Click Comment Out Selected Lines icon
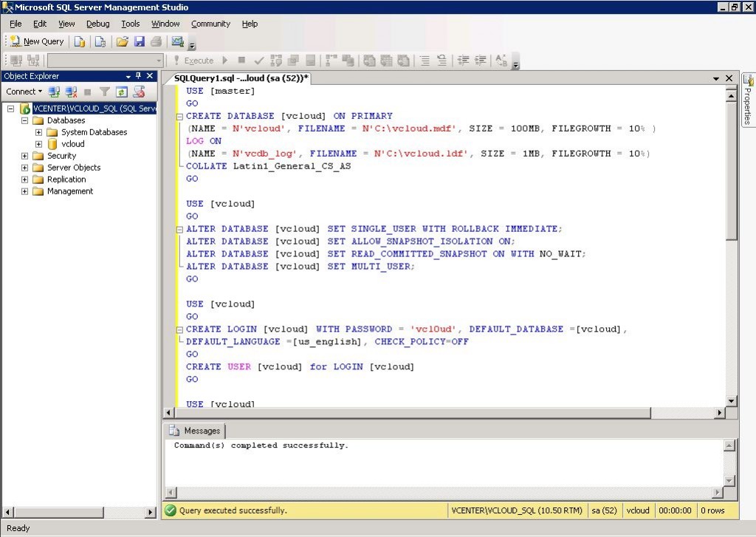 pyautogui.click(x=425, y=61)
